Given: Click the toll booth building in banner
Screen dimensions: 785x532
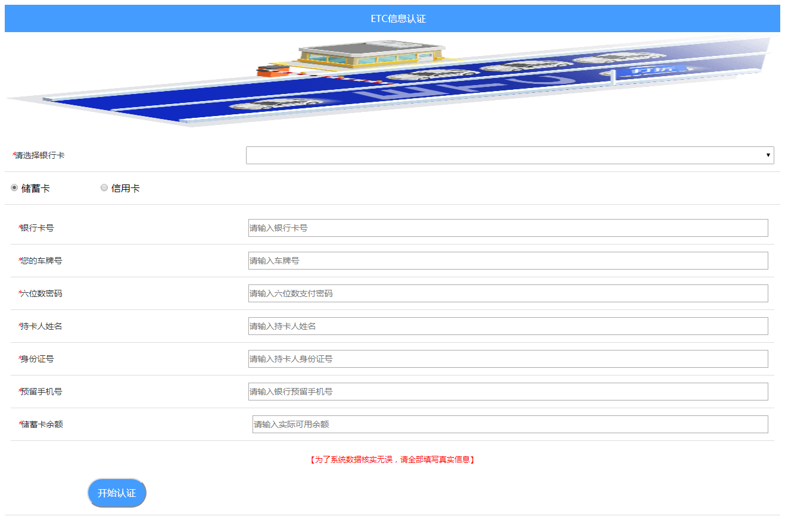Looking at the screenshot, I should pyautogui.click(x=372, y=54).
